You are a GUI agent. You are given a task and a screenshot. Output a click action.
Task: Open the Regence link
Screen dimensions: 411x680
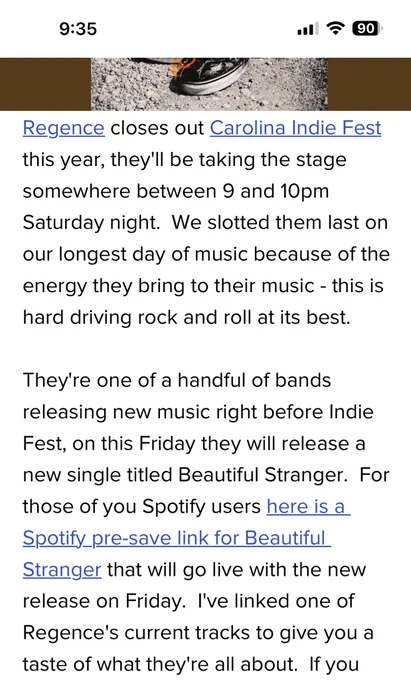pyautogui.click(x=64, y=128)
